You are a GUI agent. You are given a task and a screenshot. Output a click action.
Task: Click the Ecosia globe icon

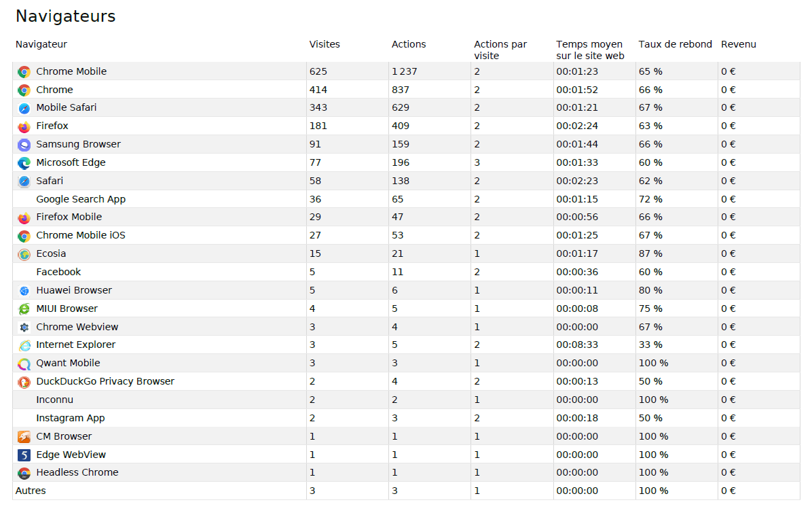(x=24, y=254)
